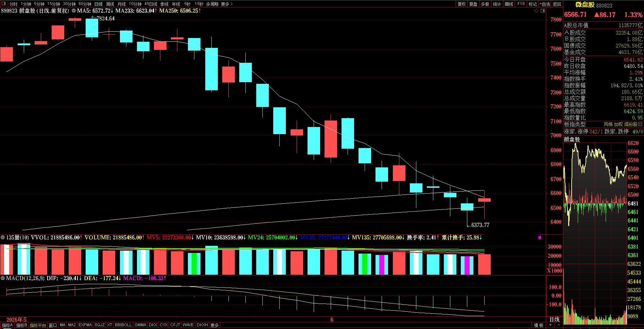Image resolution: width=644 pixels, height=329 pixels.
Task: Toggle the left sidebar panel icon
Action: point(3,4)
